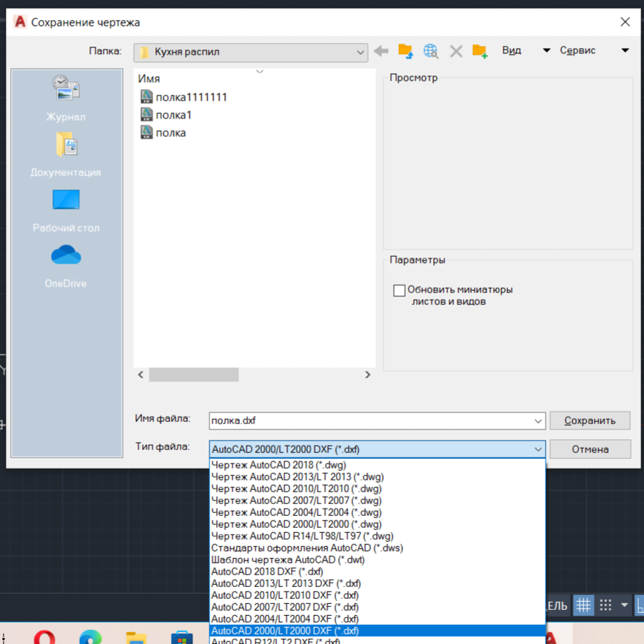This screenshot has height=644, width=644.
Task: Click the Отмена button
Action: point(590,449)
